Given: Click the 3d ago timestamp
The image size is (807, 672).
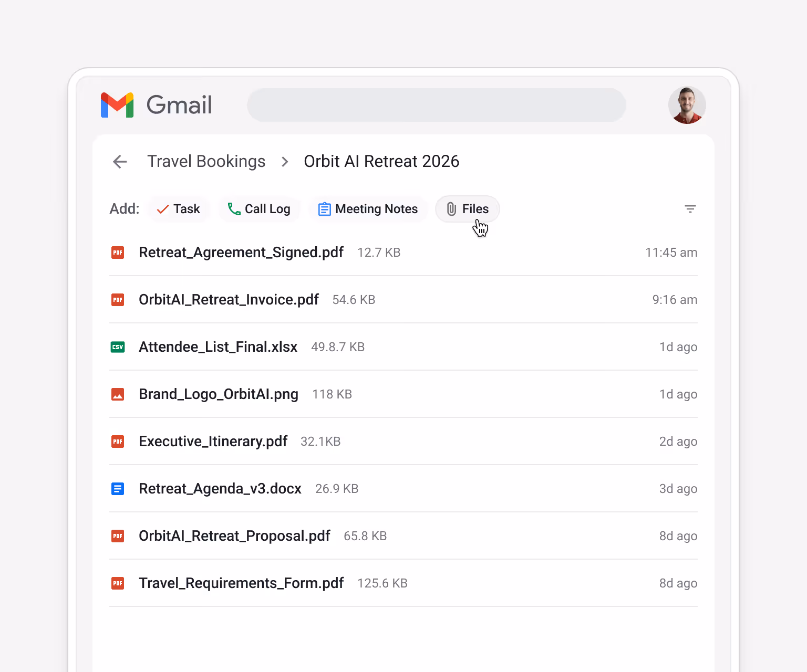Looking at the screenshot, I should (x=678, y=489).
